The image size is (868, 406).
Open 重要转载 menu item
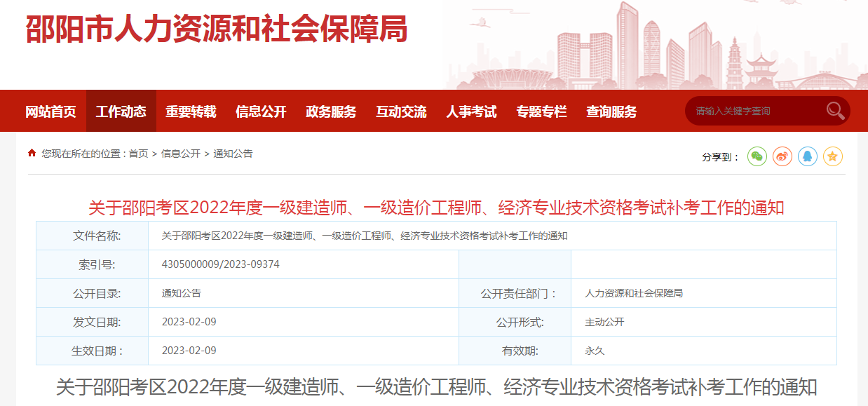tap(191, 111)
